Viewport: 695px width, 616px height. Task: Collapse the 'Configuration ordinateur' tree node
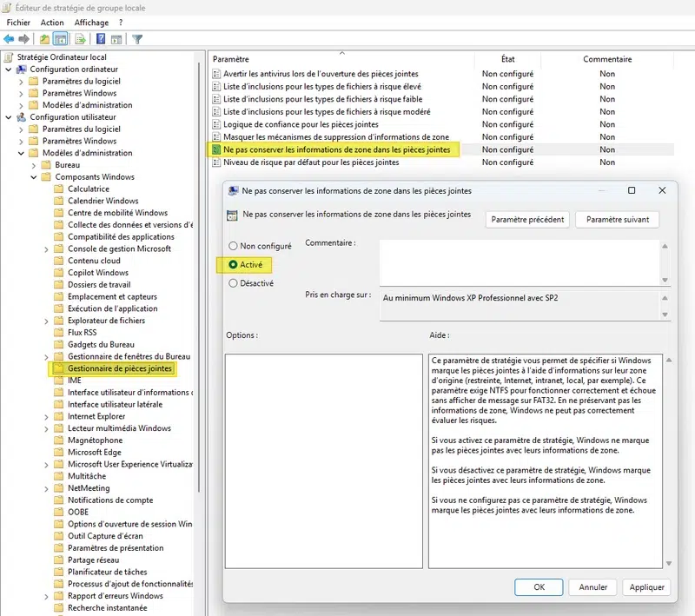(10, 70)
